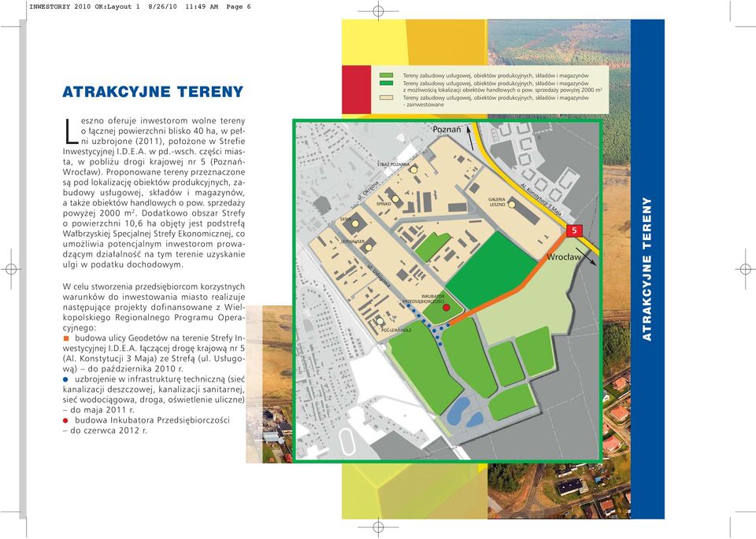
Task: Click the 'LEITHAUSER' map label
Action: (x=353, y=242)
